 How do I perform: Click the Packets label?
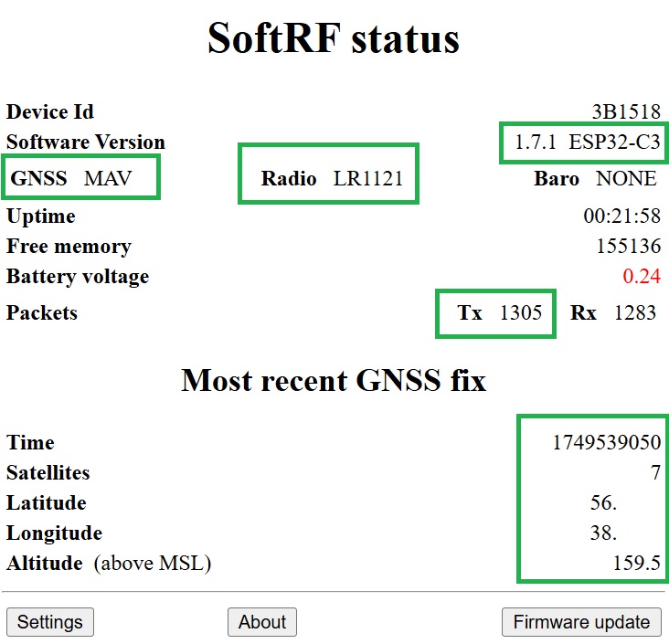(42, 312)
